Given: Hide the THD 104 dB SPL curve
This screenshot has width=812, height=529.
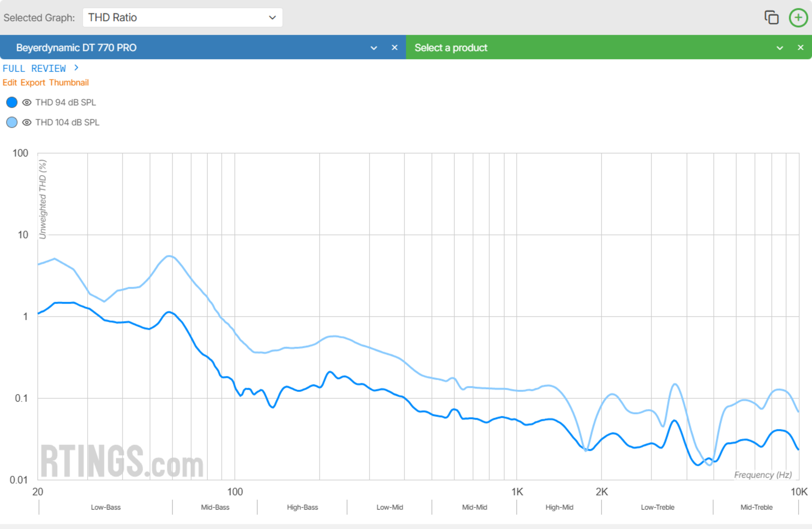Looking at the screenshot, I should click(x=27, y=122).
